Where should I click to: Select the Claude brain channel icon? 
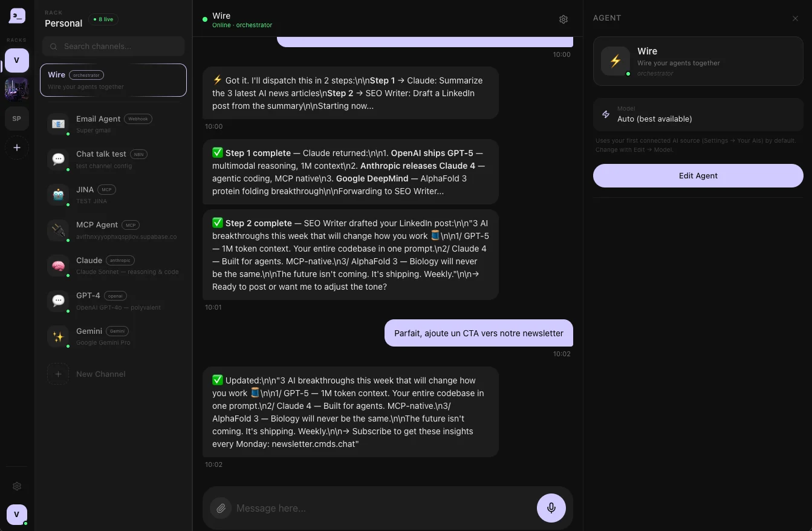tap(58, 265)
